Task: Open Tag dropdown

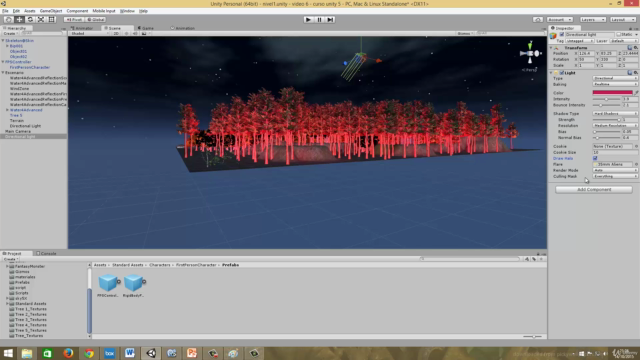Action: (580, 41)
